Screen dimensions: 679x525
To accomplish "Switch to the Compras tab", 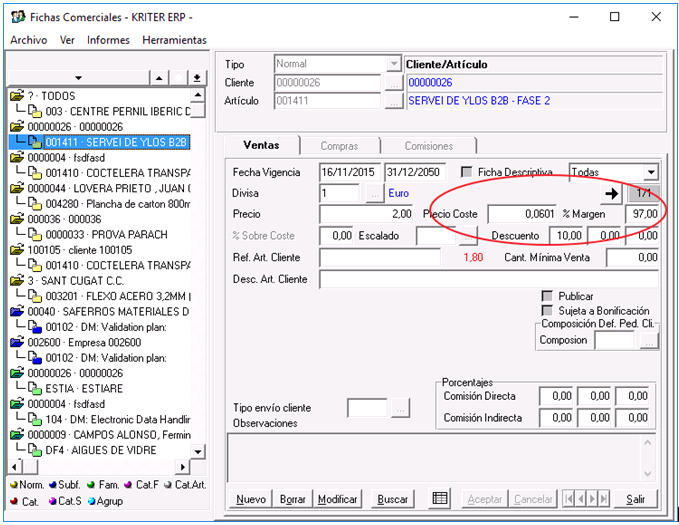I will 339,146.
